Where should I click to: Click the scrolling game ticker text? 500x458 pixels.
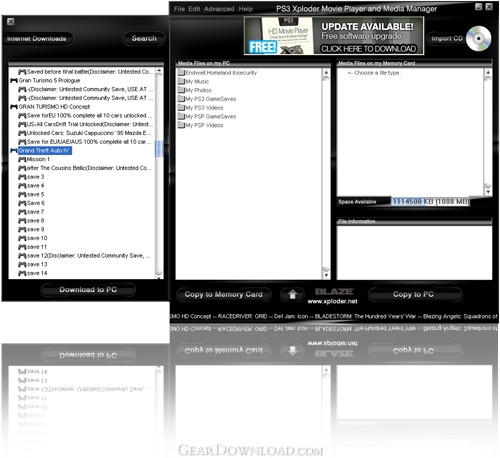pyautogui.click(x=334, y=316)
